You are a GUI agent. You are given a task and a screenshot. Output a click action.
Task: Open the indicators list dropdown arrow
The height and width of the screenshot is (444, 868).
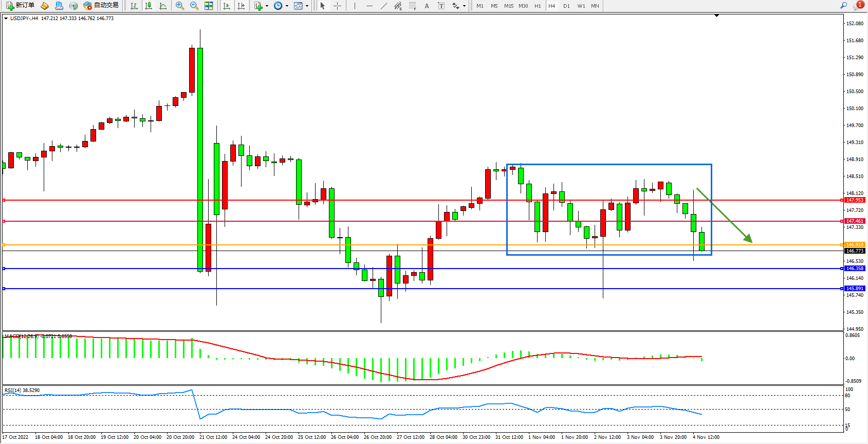click(x=267, y=6)
